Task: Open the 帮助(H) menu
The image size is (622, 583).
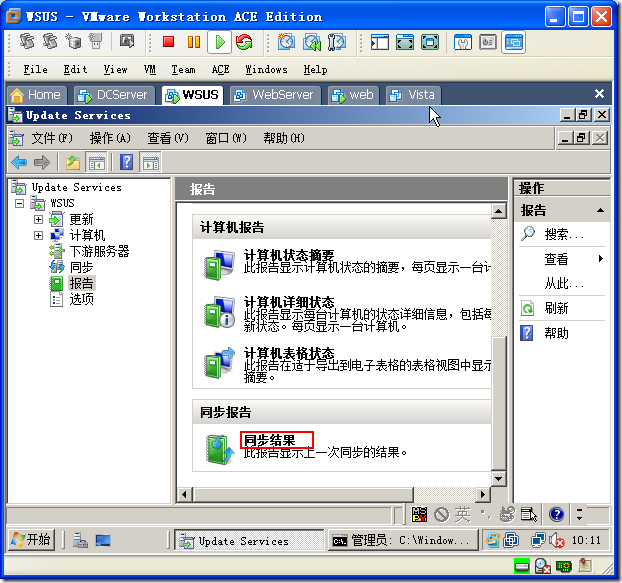Action: (284, 138)
